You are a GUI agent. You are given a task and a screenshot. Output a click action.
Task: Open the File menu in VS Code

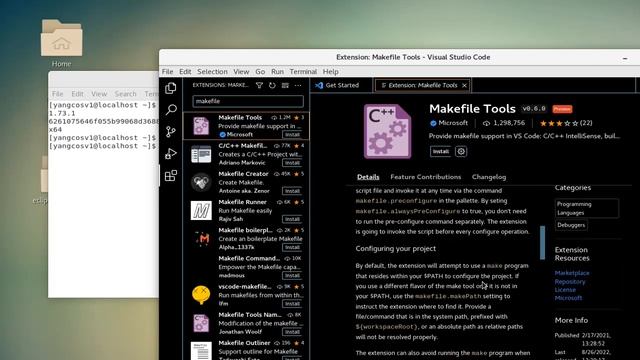pyautogui.click(x=167, y=71)
